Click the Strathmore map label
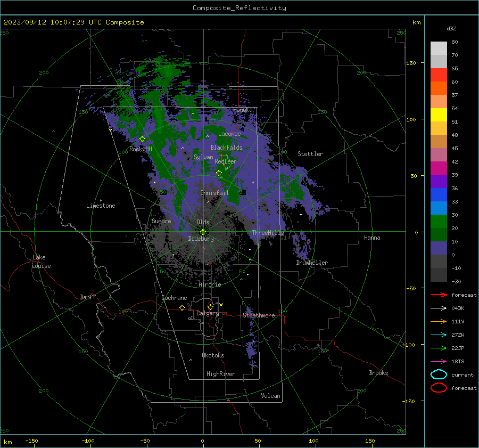The width and height of the screenshot is (479, 448). click(x=259, y=315)
